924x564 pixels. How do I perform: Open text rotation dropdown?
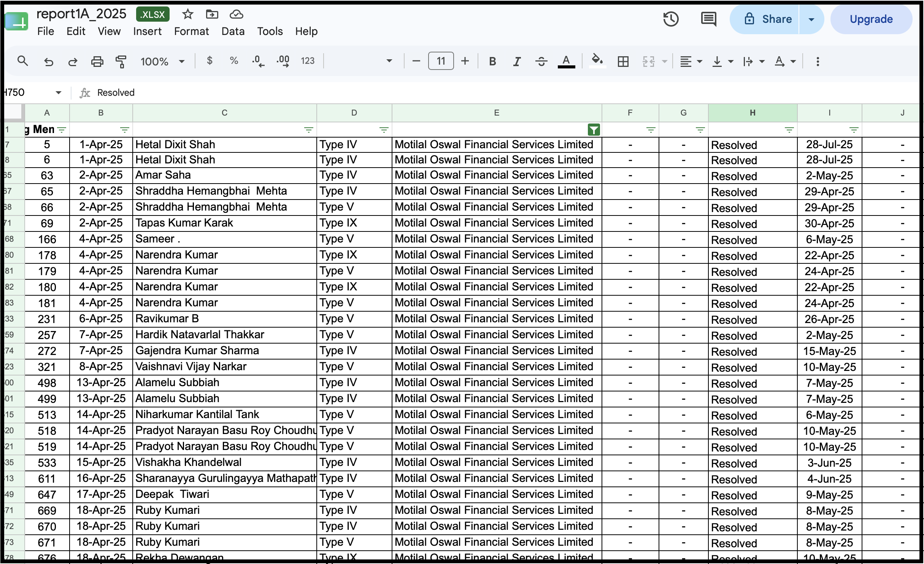pos(785,61)
